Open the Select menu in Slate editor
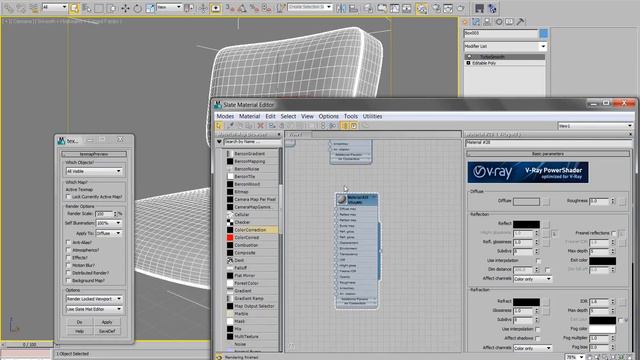640x360 pixels. [288, 116]
